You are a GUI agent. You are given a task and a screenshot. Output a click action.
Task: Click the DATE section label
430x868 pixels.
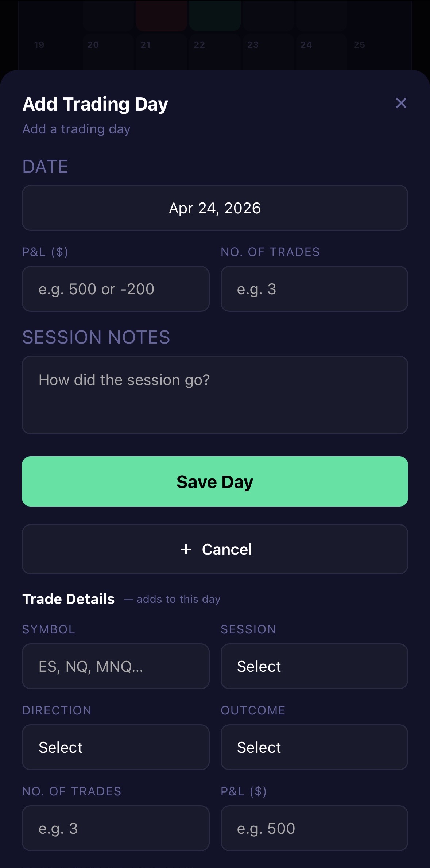pyautogui.click(x=45, y=166)
